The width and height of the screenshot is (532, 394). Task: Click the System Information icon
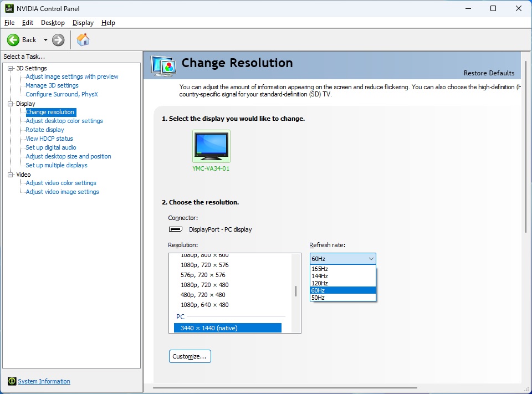[12, 381]
